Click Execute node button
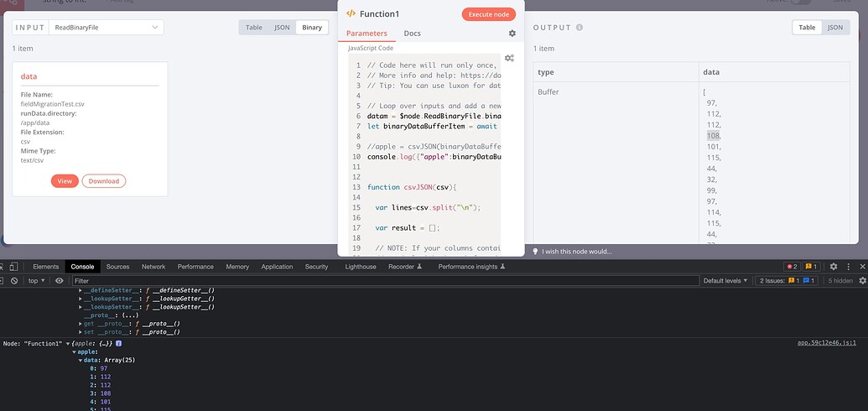The height and width of the screenshot is (411, 868). 489,14
